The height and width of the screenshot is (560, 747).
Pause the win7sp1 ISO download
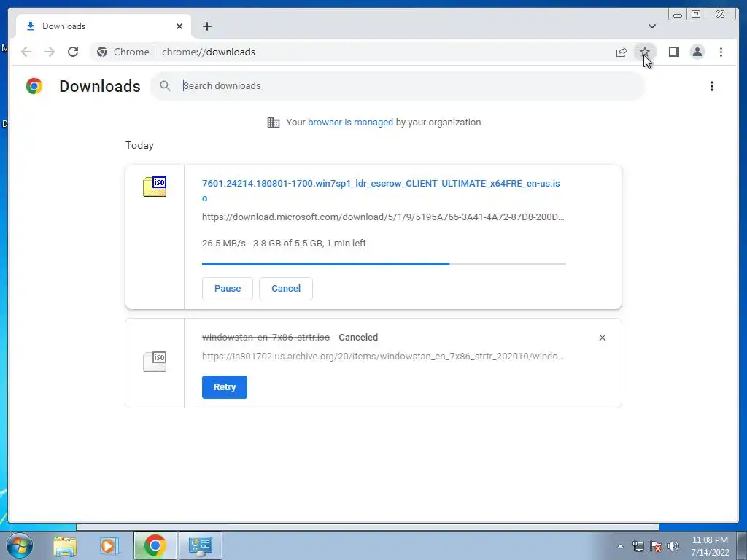click(228, 289)
